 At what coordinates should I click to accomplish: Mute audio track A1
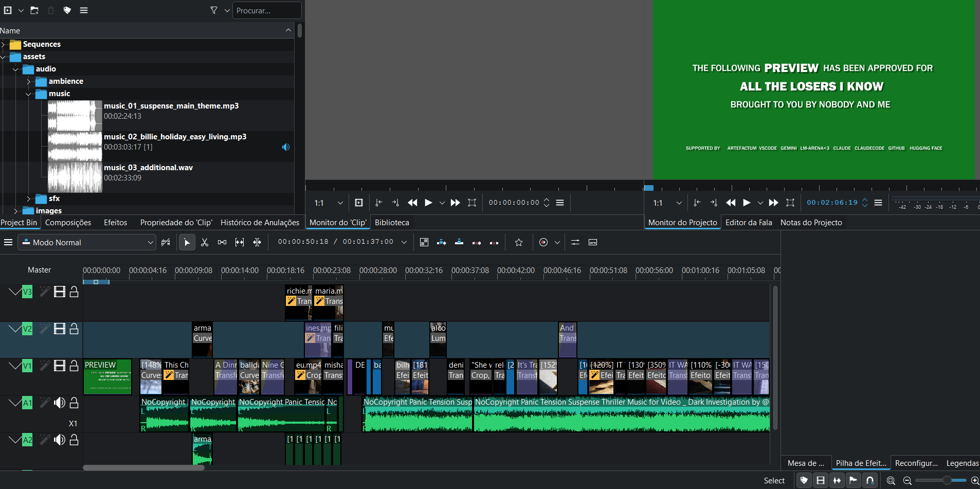60,403
